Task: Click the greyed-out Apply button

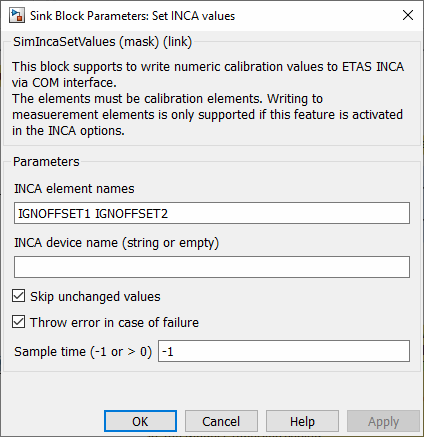Action: (383, 421)
